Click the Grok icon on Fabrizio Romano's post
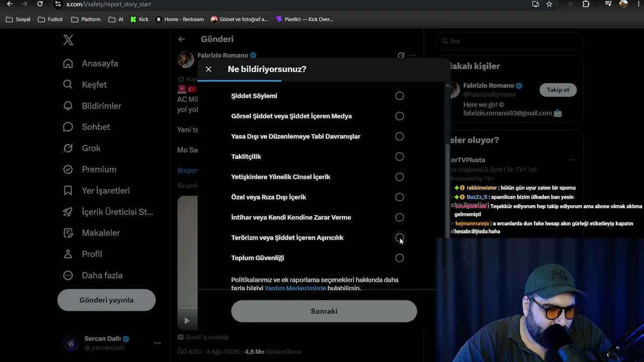 [401, 55]
